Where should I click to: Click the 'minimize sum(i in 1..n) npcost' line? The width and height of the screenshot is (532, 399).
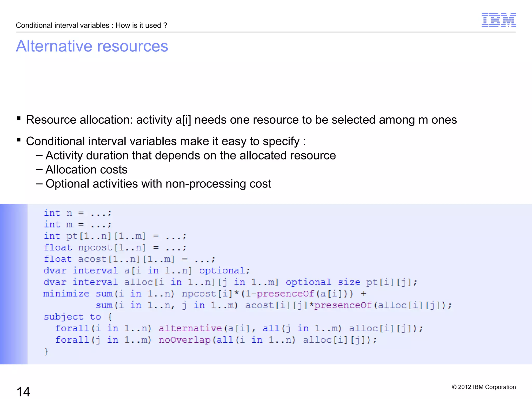[205, 294]
